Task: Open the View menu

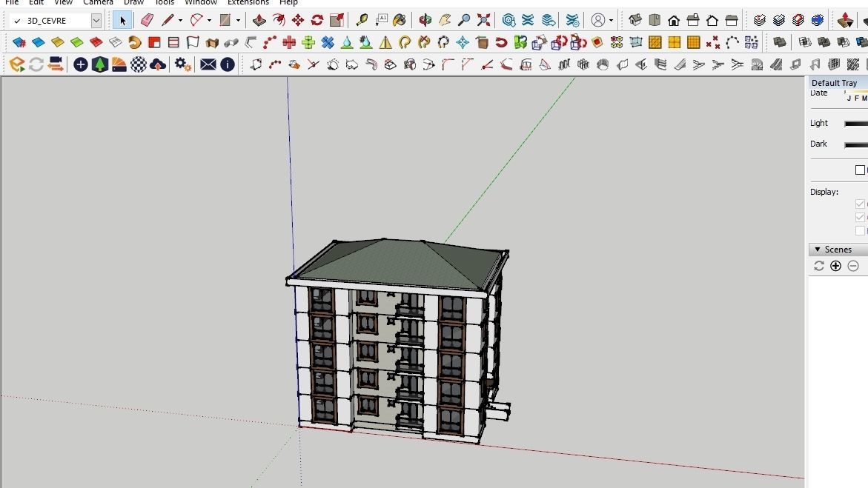Action: click(63, 2)
